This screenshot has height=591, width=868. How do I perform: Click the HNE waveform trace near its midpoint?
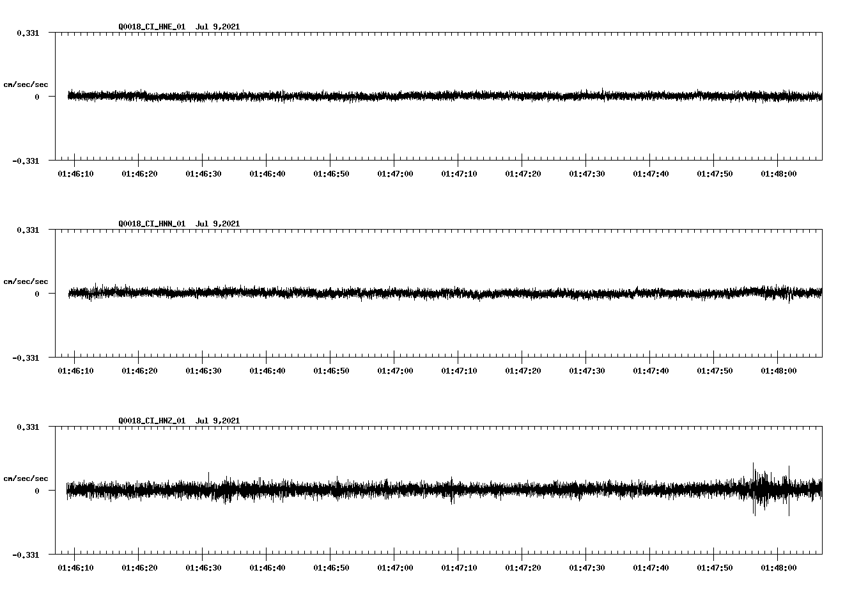pos(441,96)
